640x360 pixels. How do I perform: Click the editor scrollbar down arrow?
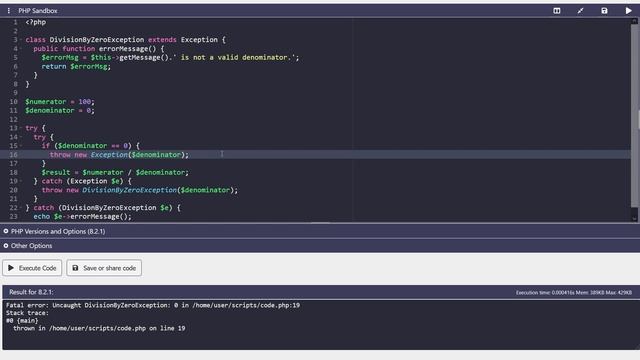coord(634,218)
